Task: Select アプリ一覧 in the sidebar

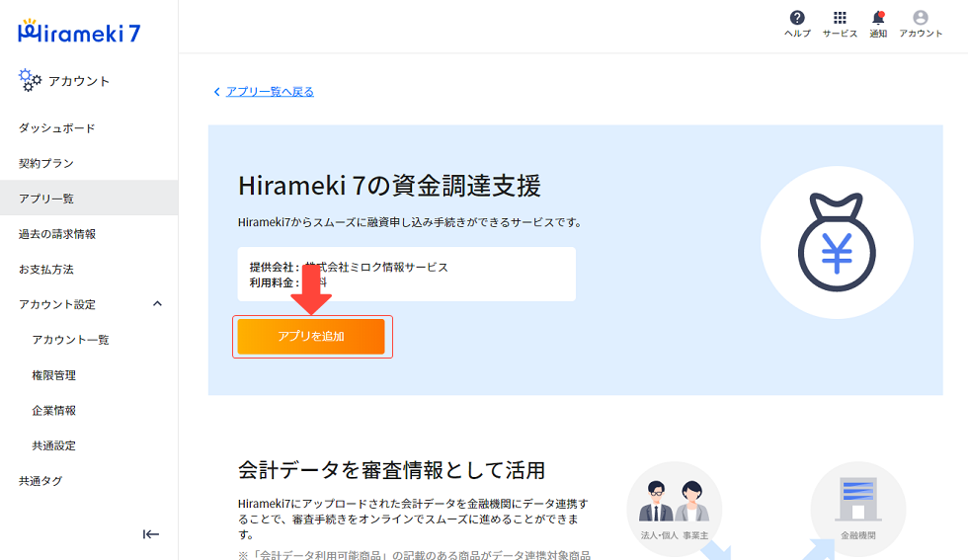Action: click(x=89, y=199)
